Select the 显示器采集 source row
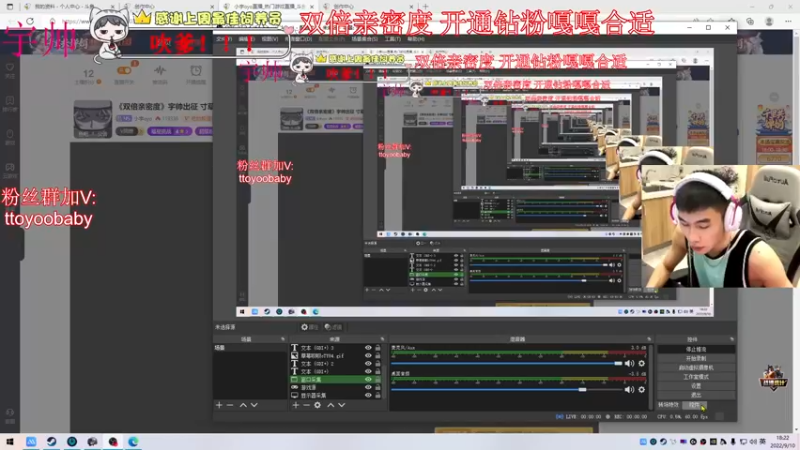The width and height of the screenshot is (800, 450). coord(337,395)
